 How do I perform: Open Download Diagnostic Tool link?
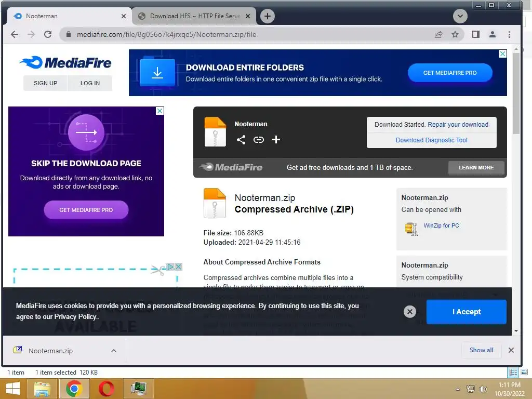pyautogui.click(x=431, y=140)
